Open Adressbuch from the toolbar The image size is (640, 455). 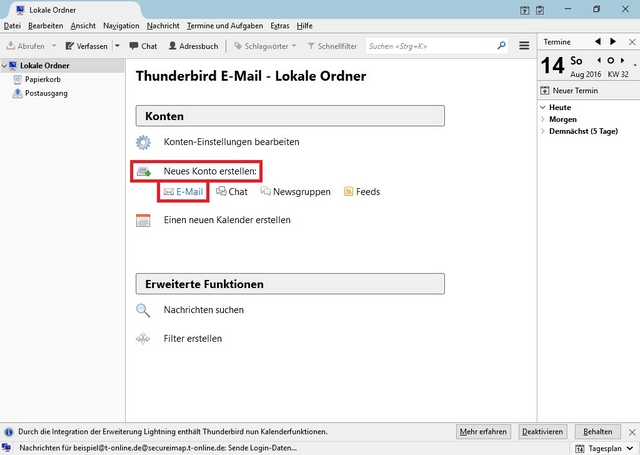coord(193,46)
